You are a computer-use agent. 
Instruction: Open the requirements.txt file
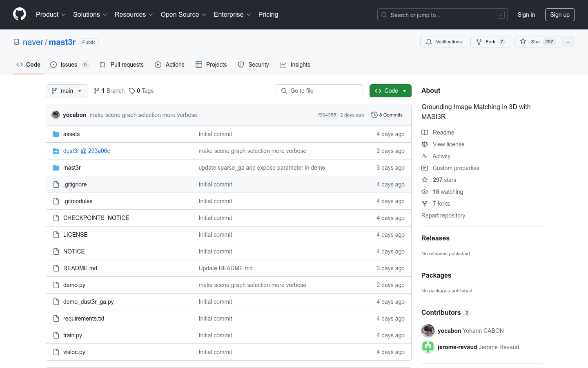tap(84, 319)
